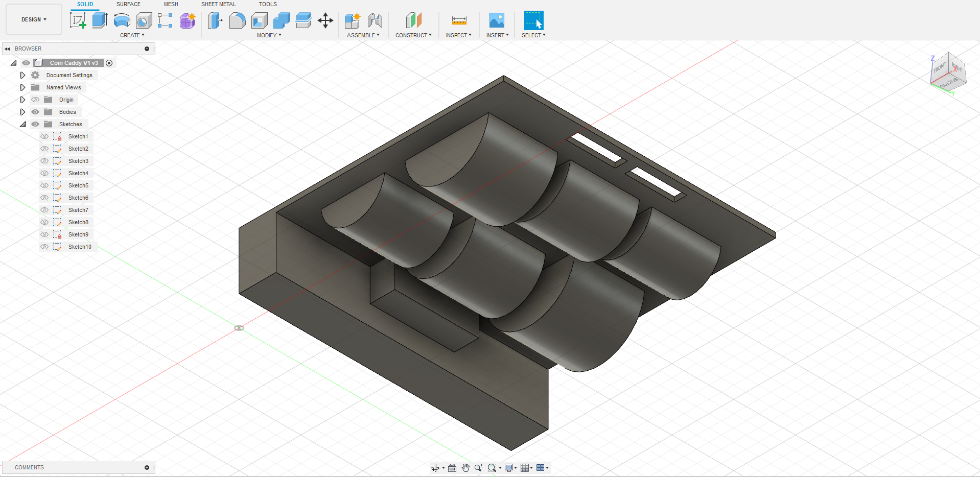Select the Hole tool
This screenshot has height=477, width=980.
pyautogui.click(x=144, y=20)
